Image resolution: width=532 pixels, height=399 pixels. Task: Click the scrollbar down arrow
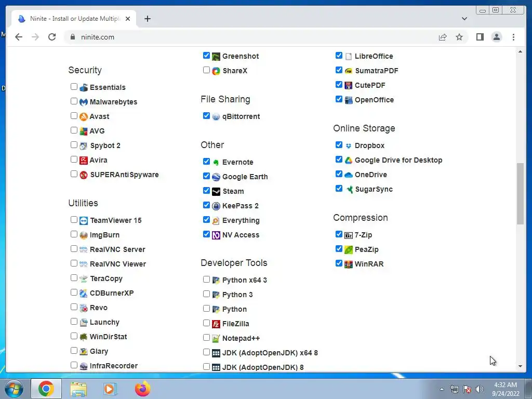tap(520, 366)
